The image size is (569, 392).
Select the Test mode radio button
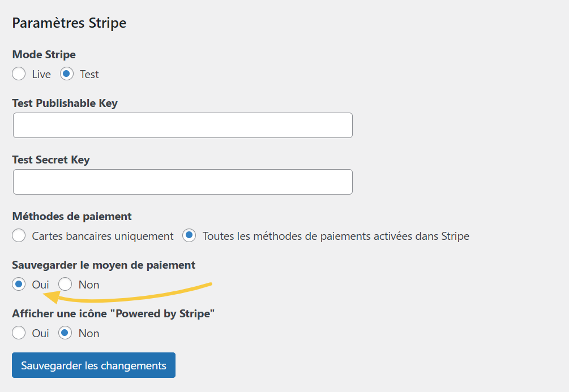point(66,74)
